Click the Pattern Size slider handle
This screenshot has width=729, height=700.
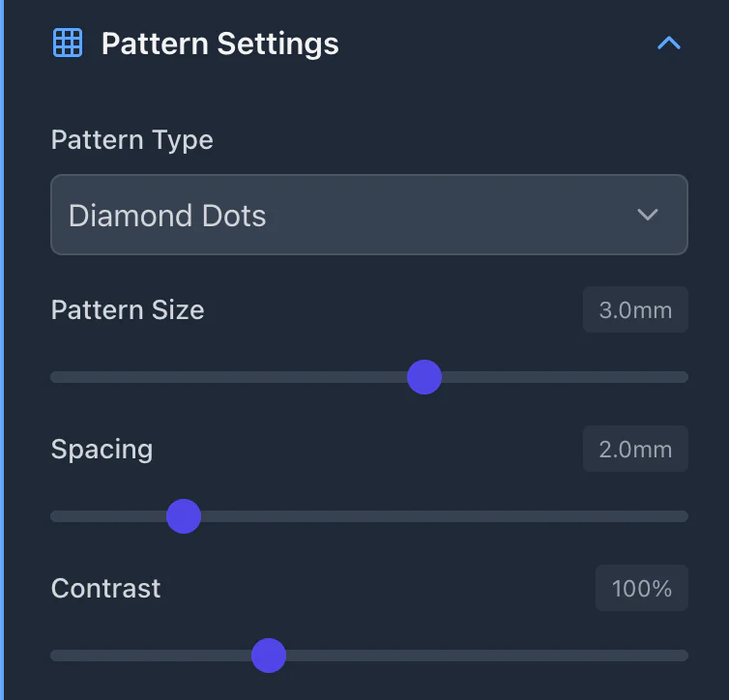coord(424,377)
